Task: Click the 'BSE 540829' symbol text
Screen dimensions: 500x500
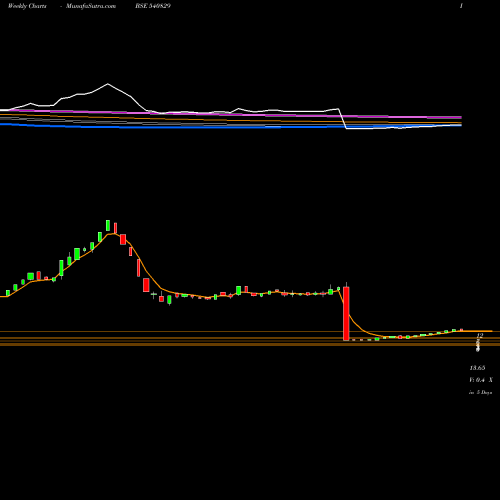Action: [153, 6]
